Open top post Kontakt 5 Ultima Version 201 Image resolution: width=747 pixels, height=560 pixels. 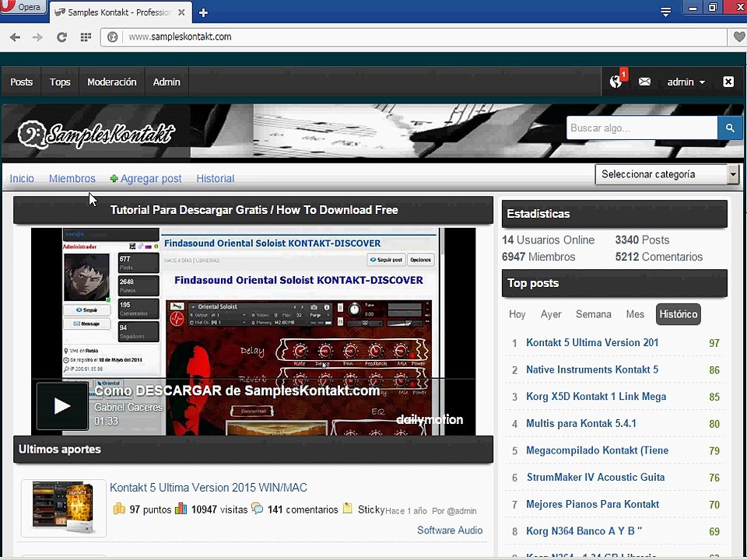click(x=592, y=343)
